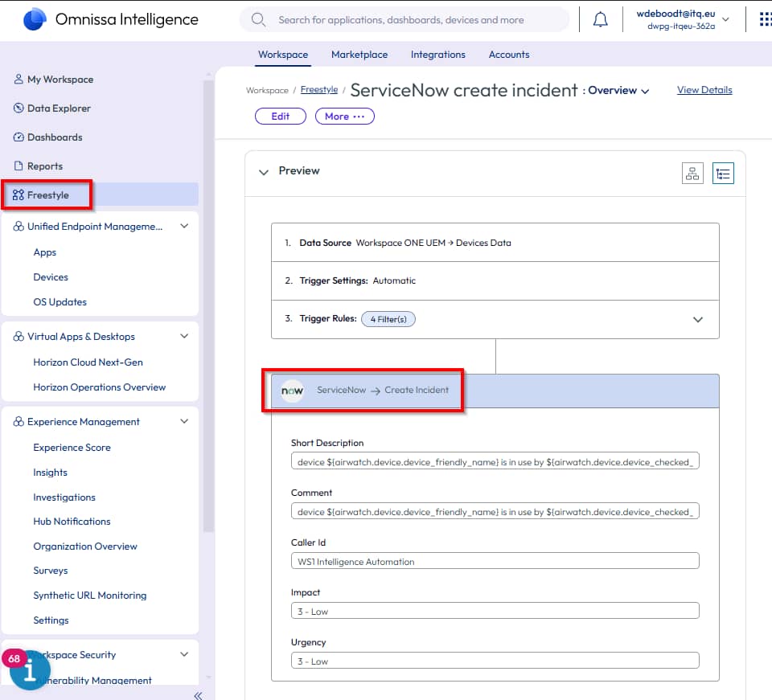The image size is (772, 700).
Task: Click the ServiceNow 'now' logo
Action: click(x=292, y=391)
